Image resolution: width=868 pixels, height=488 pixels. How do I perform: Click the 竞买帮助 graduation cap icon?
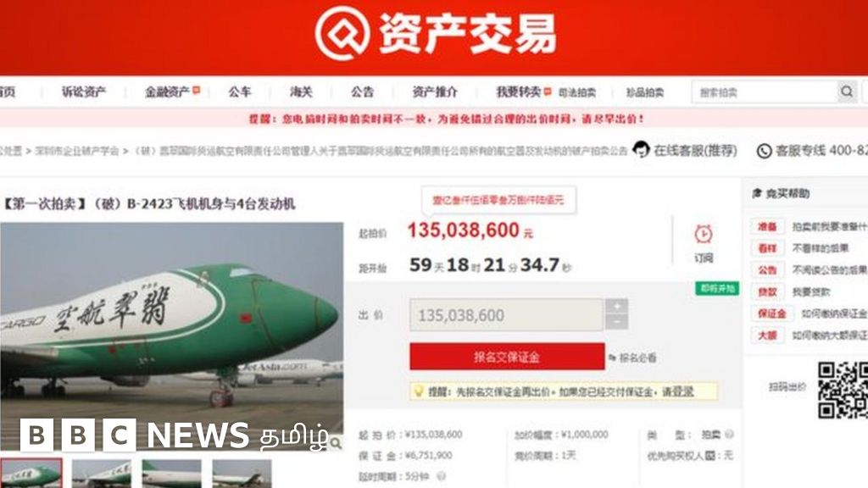757,193
